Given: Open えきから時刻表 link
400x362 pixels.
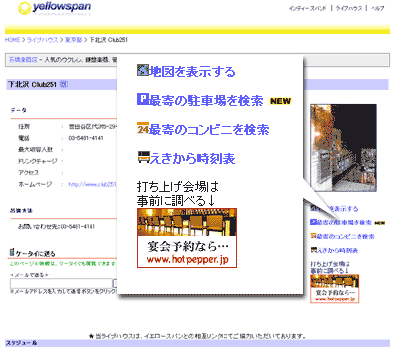Looking at the screenshot, I should coord(192,158).
